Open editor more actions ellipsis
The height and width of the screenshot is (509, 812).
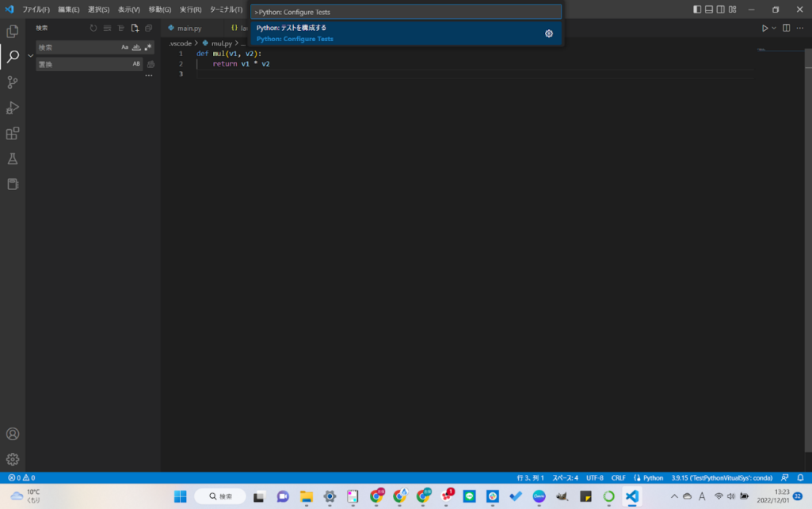(800, 28)
